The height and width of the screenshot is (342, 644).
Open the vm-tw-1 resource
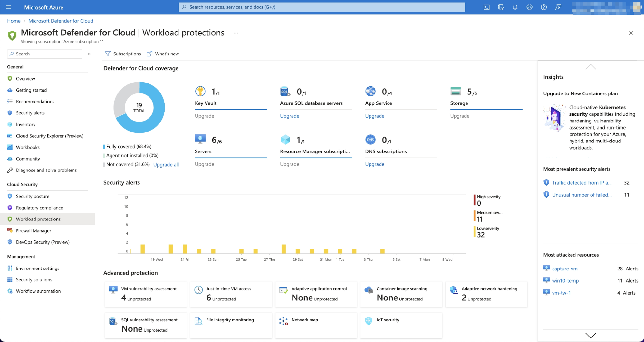point(561,293)
